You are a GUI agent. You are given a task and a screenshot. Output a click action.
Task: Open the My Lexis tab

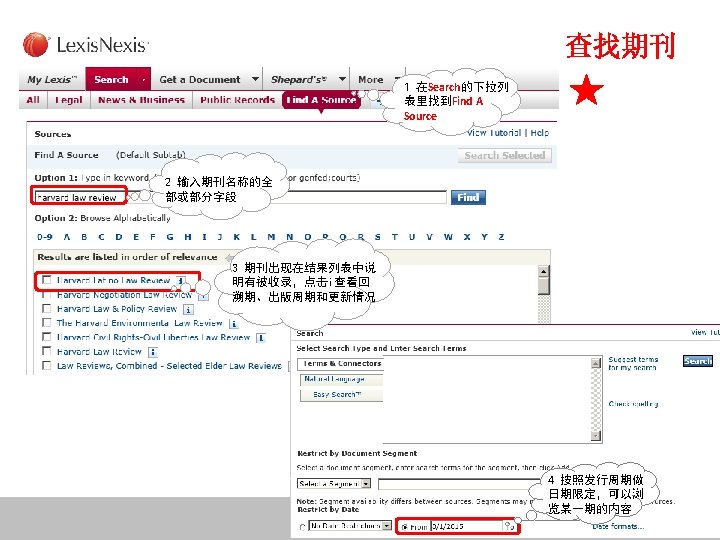coord(52,79)
